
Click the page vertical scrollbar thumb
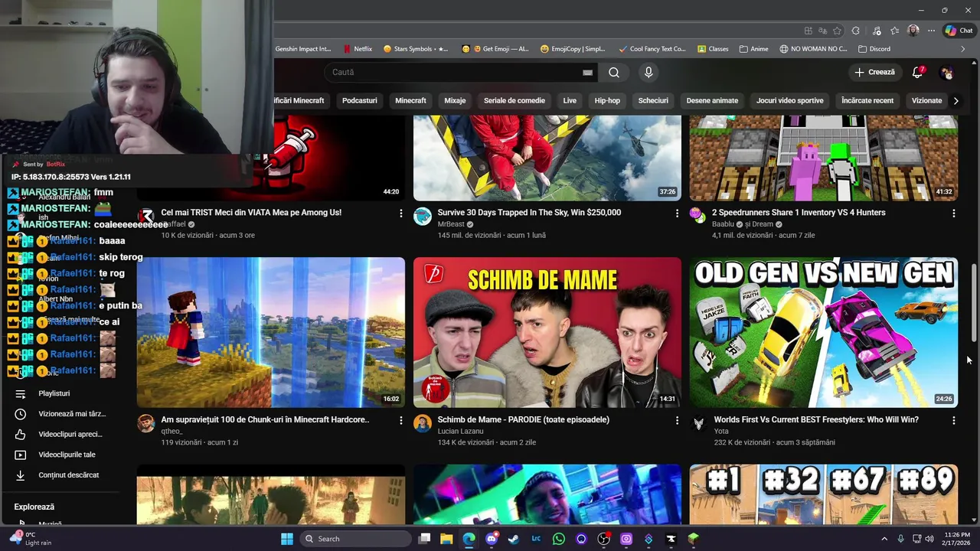(x=974, y=303)
